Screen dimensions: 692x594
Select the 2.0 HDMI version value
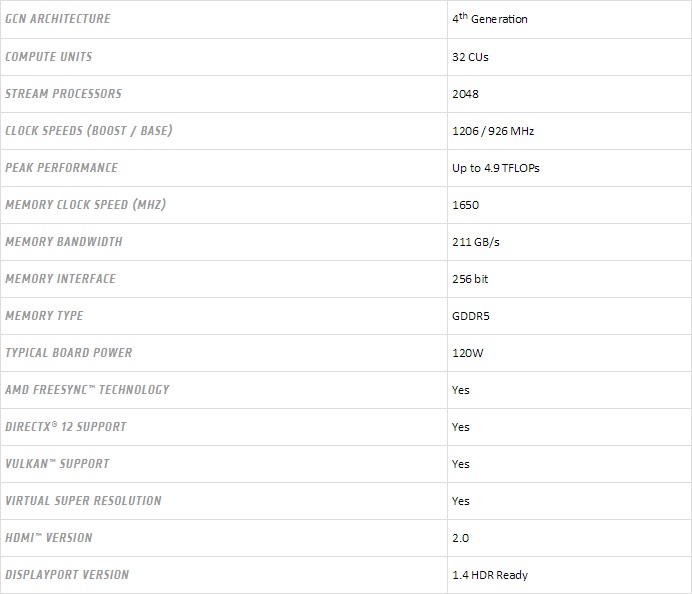(461, 538)
